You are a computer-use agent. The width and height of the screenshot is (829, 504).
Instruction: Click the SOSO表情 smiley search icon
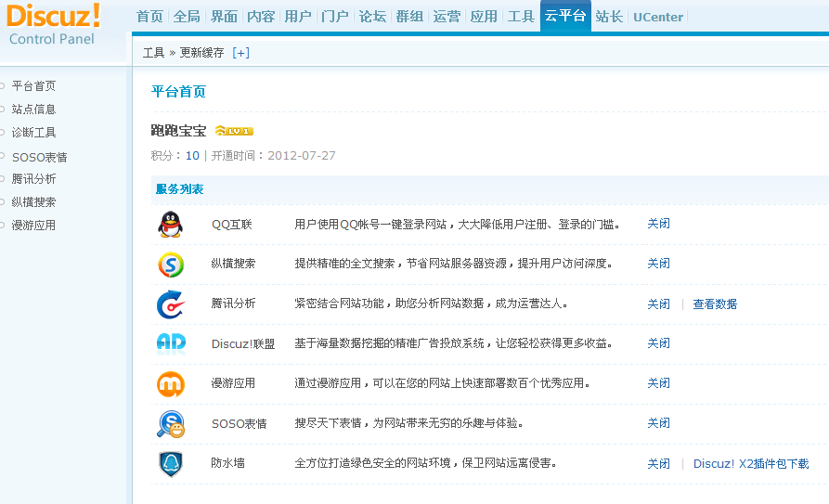(x=171, y=424)
